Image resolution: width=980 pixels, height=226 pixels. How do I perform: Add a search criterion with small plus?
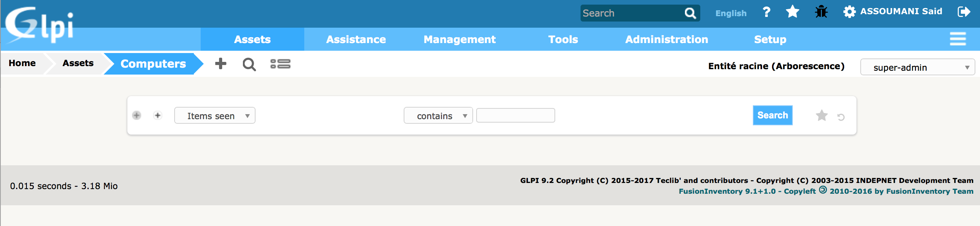(158, 115)
